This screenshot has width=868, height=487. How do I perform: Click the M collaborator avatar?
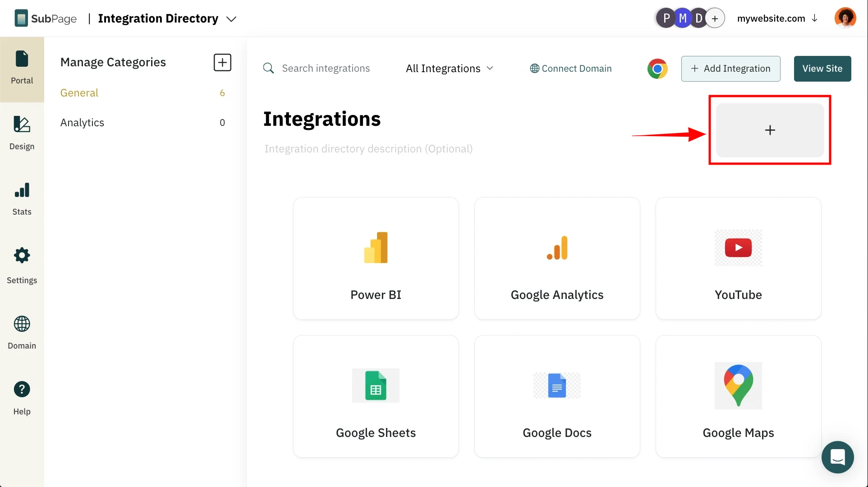pyautogui.click(x=683, y=18)
